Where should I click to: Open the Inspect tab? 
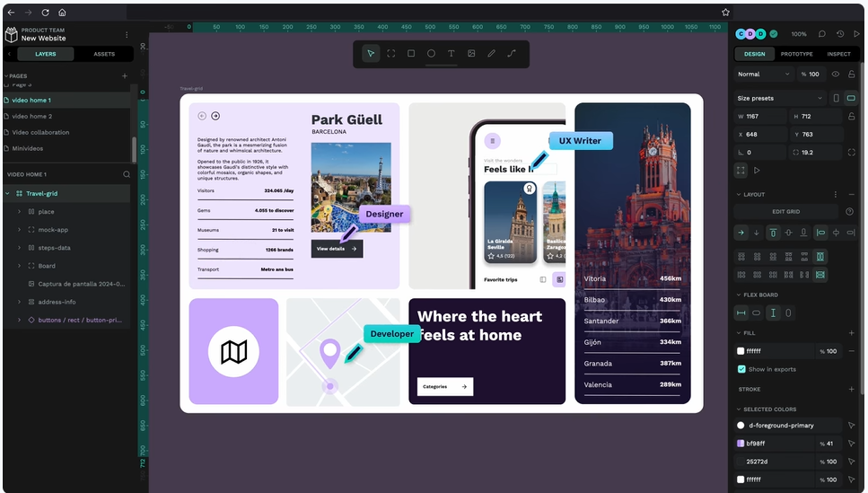(x=838, y=54)
